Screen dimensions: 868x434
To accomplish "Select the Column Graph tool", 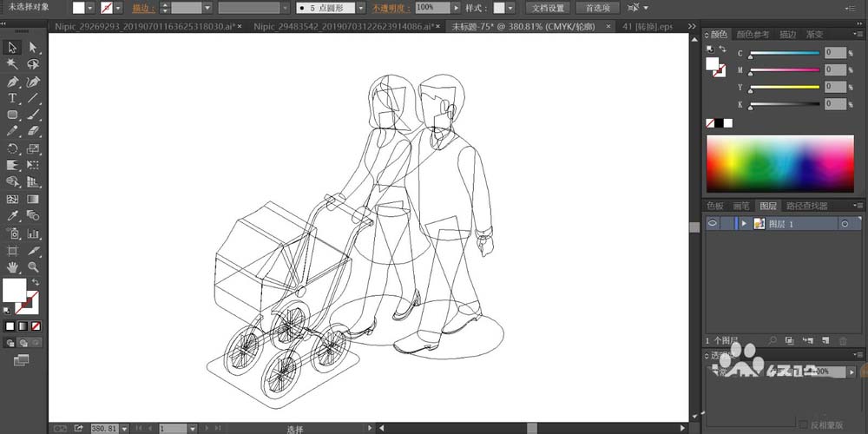I will pyautogui.click(x=33, y=233).
